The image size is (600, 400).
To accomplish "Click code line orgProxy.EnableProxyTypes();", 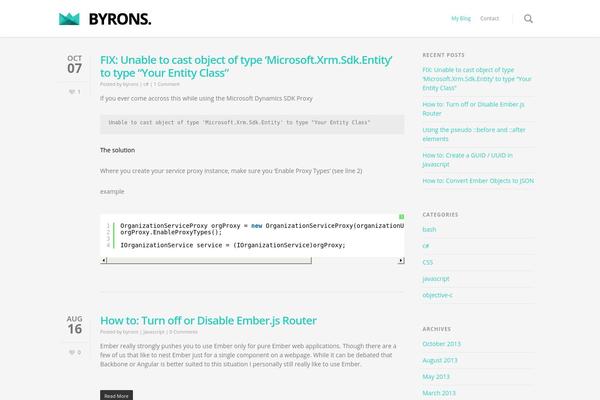I will pos(171,232).
